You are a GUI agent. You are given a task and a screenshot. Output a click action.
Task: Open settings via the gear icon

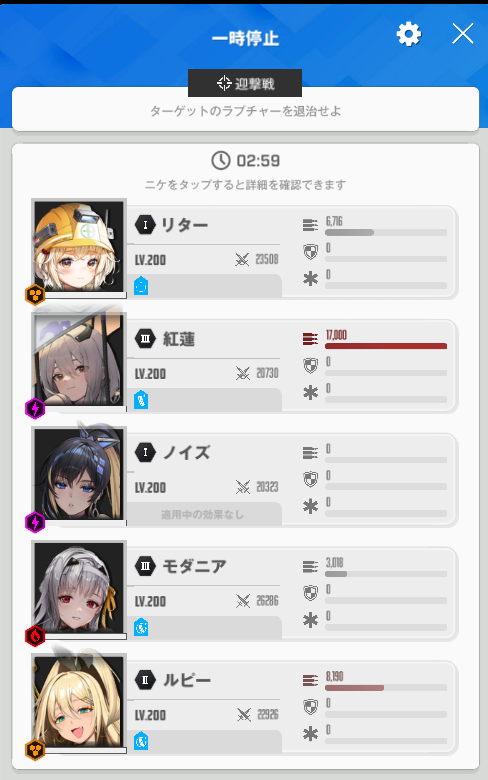click(409, 34)
